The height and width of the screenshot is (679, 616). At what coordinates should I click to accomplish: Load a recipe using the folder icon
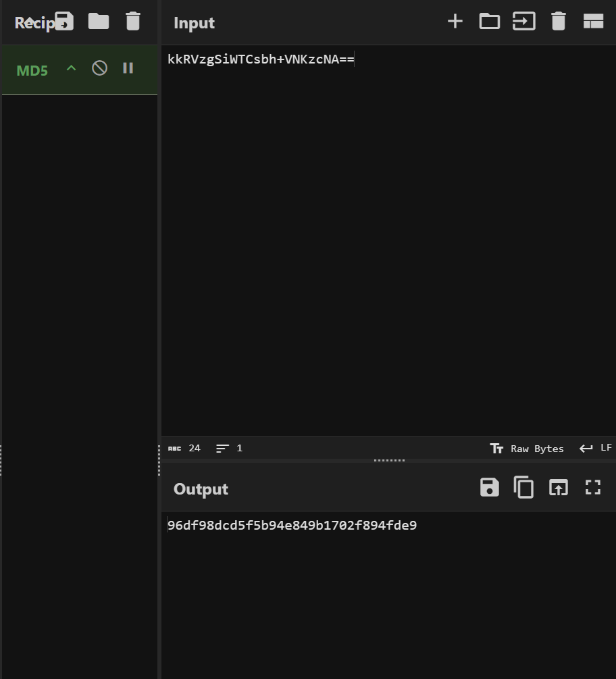99,21
